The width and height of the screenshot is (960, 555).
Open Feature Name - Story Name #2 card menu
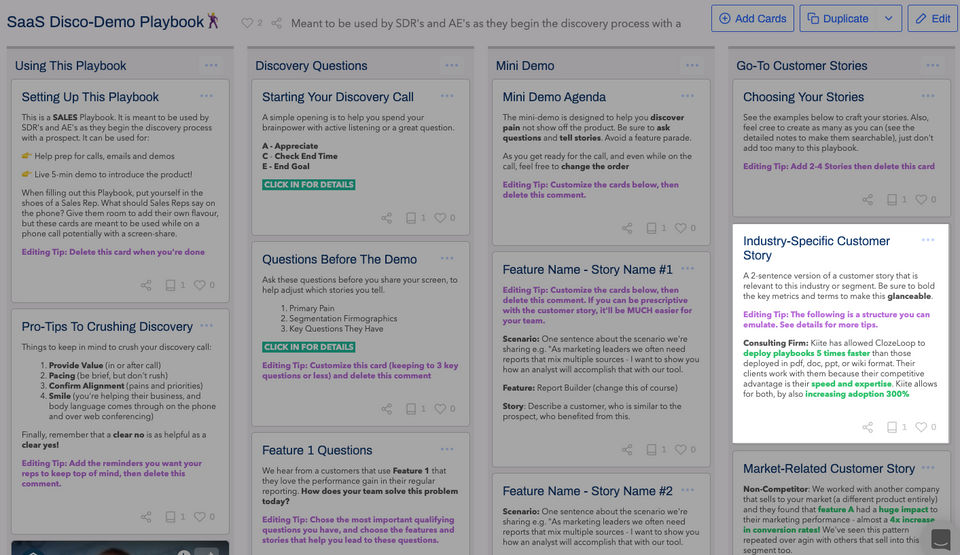pos(688,489)
